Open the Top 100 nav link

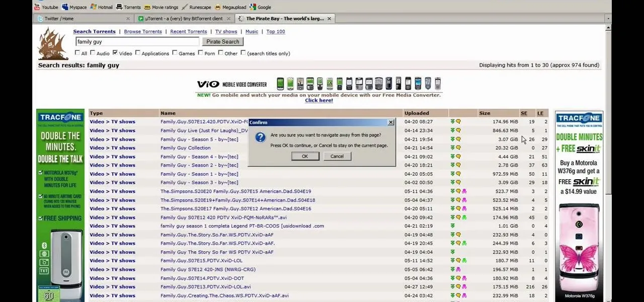[276, 32]
